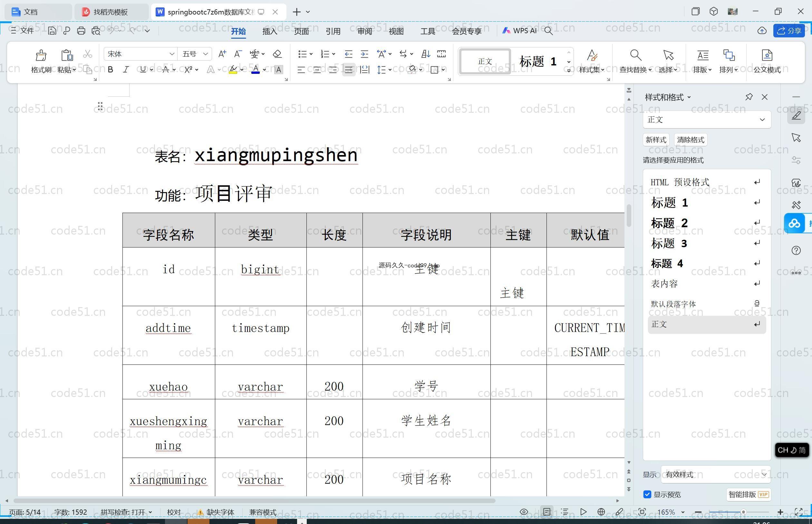Click the Cut scissors icon
812x524 pixels.
[x=87, y=54]
